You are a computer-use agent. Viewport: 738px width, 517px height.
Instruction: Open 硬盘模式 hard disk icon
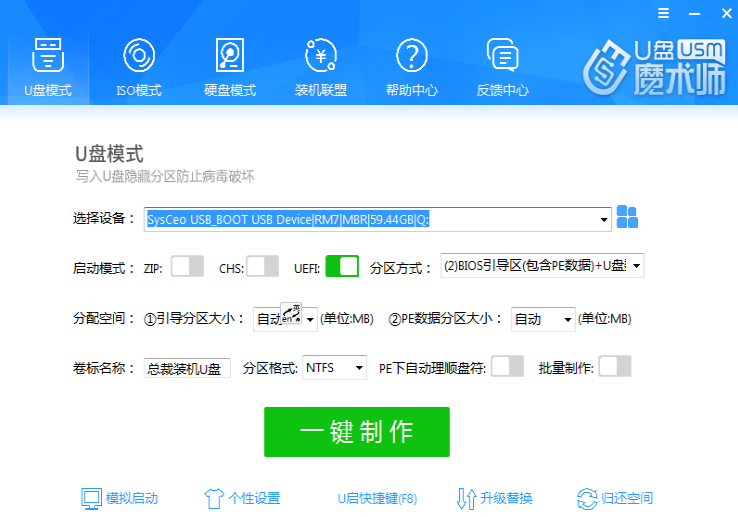coord(230,56)
